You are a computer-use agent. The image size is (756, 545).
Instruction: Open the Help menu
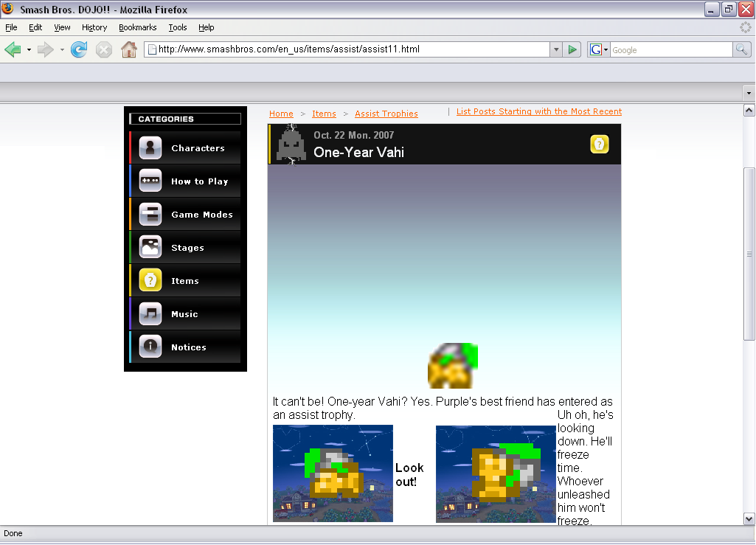(207, 27)
